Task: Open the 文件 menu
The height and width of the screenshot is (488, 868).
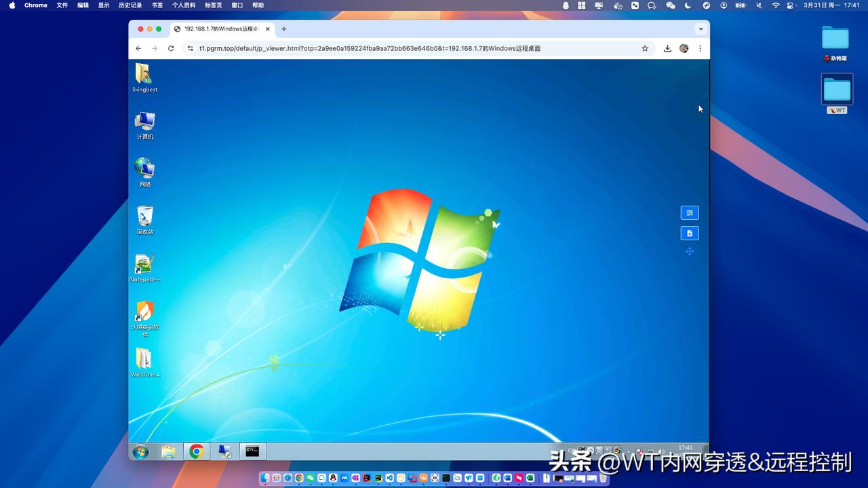Action: coord(62,5)
